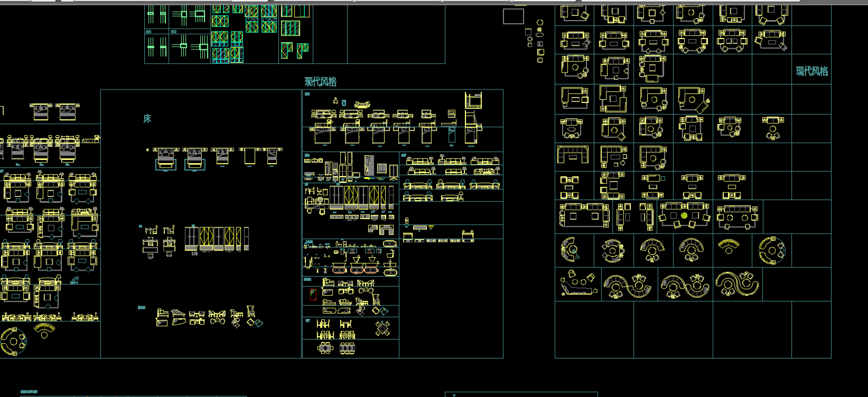The height and width of the screenshot is (397, 868).
Task: Click the empty white rectangle outline near the top
Action: [513, 16]
